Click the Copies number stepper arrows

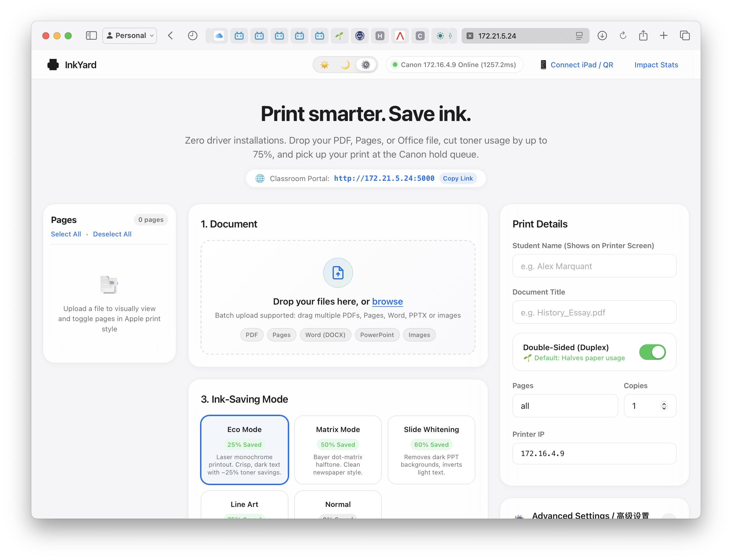[664, 406]
